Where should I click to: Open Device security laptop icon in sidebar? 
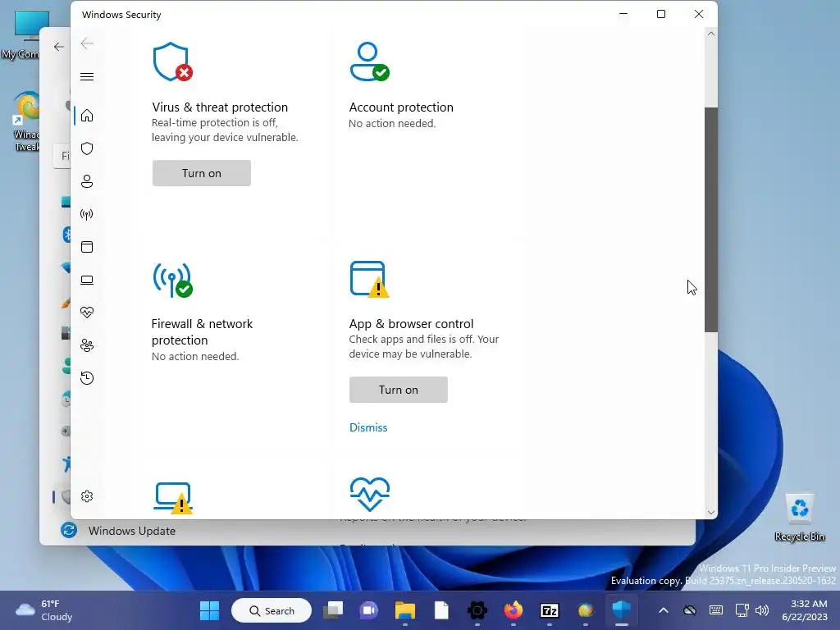[87, 280]
